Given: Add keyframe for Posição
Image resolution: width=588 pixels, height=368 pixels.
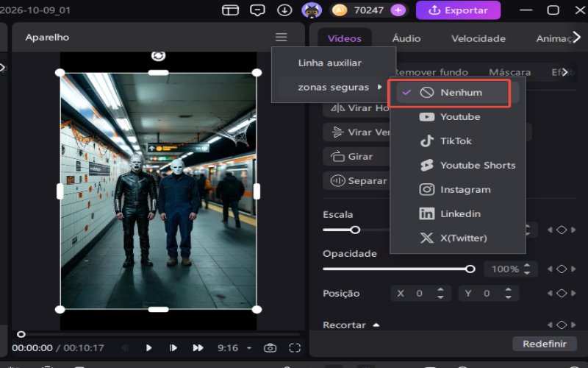Looking at the screenshot, I should click(562, 293).
